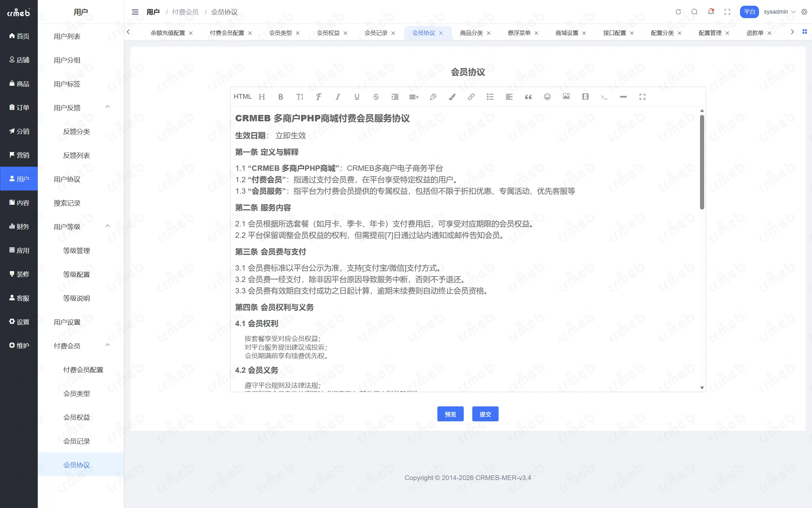Viewport: 812px width, 508px height.
Task: Open the settings gear in header
Action: point(804,12)
